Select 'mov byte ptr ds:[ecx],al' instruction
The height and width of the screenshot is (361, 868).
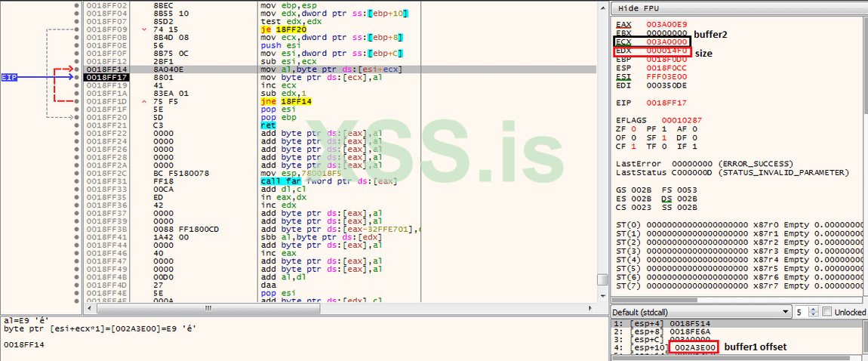click(x=321, y=78)
